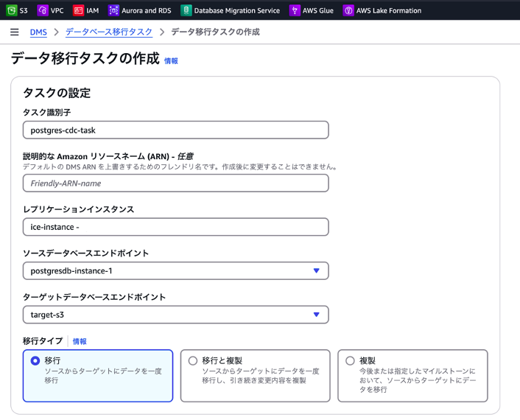Select the 移行と複製 radio option

[x=193, y=360]
